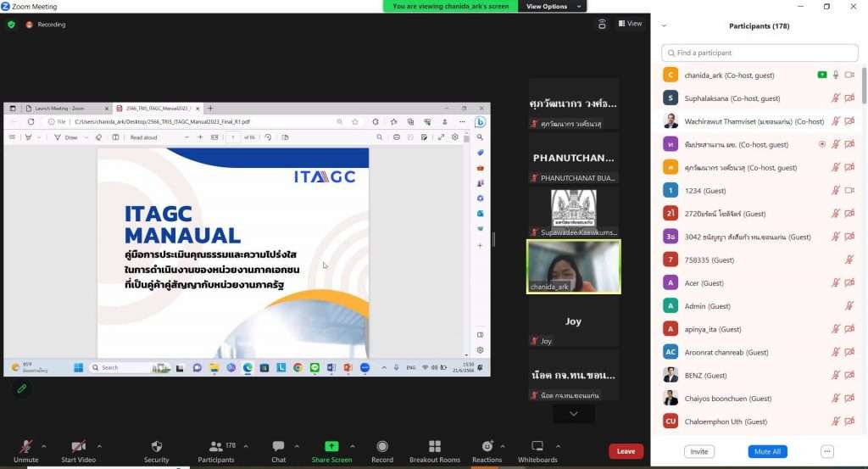Select the Supawadee Kaewkums video tile
The height and width of the screenshot is (469, 868).
point(574,213)
